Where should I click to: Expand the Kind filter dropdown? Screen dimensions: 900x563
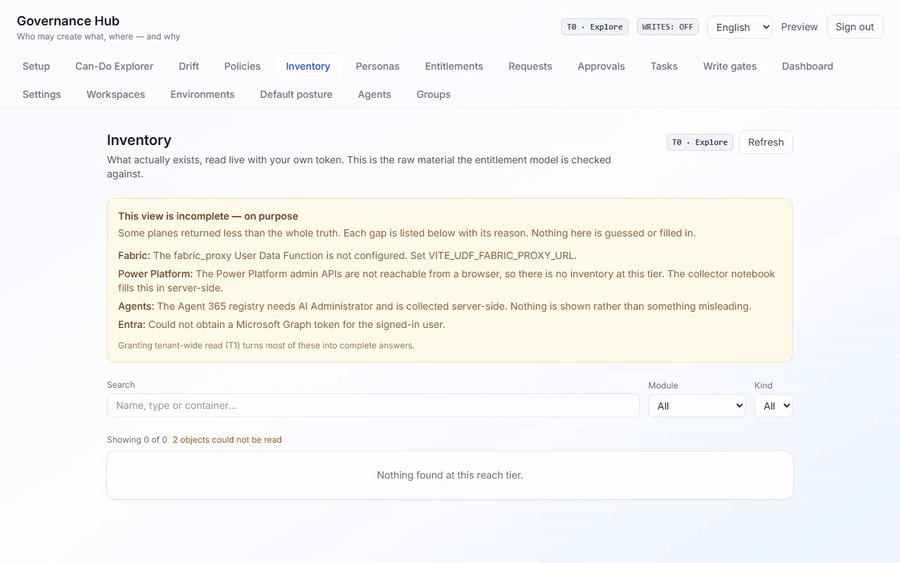point(773,406)
